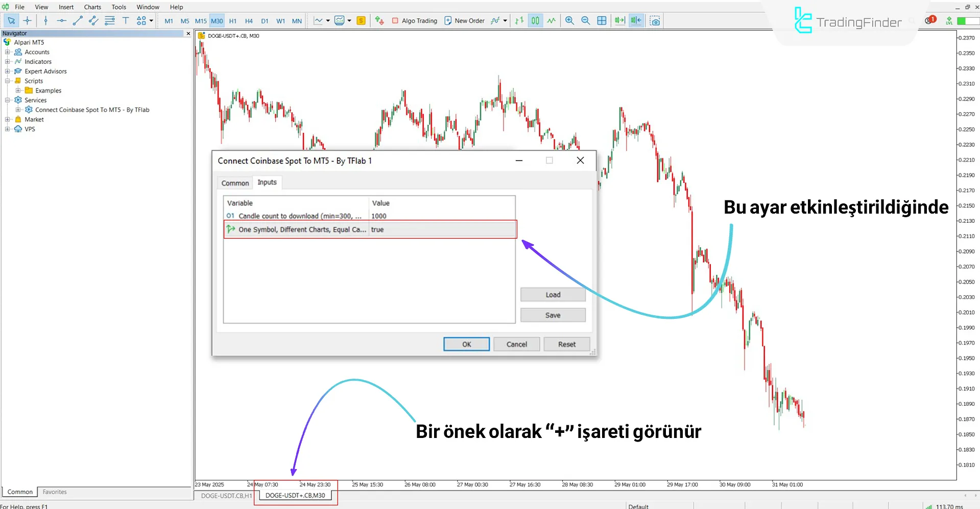Select the Crosshair tool
The height and width of the screenshot is (509, 980).
28,20
